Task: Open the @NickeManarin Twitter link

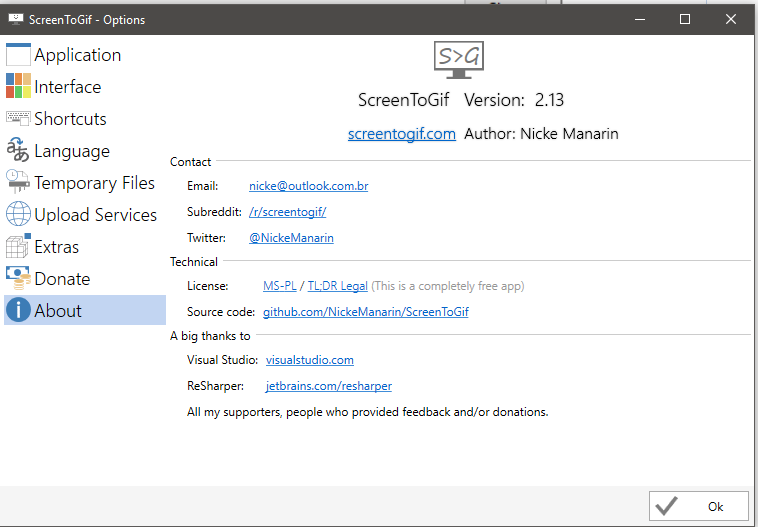Action: click(x=291, y=238)
